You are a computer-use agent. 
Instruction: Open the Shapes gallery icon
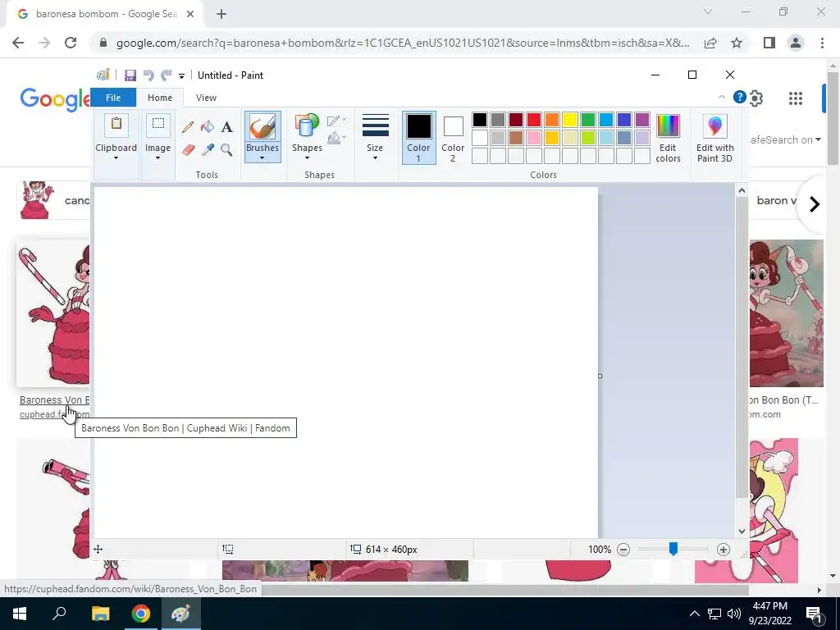(307, 126)
